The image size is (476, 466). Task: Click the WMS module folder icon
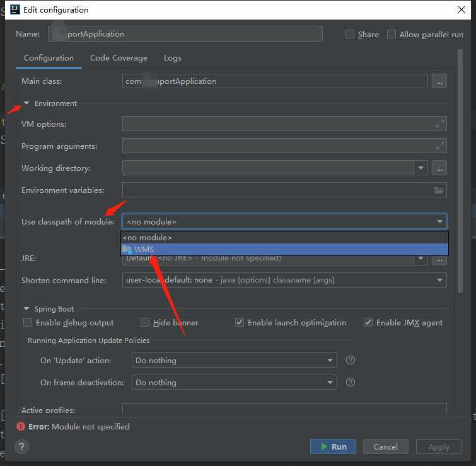click(127, 250)
